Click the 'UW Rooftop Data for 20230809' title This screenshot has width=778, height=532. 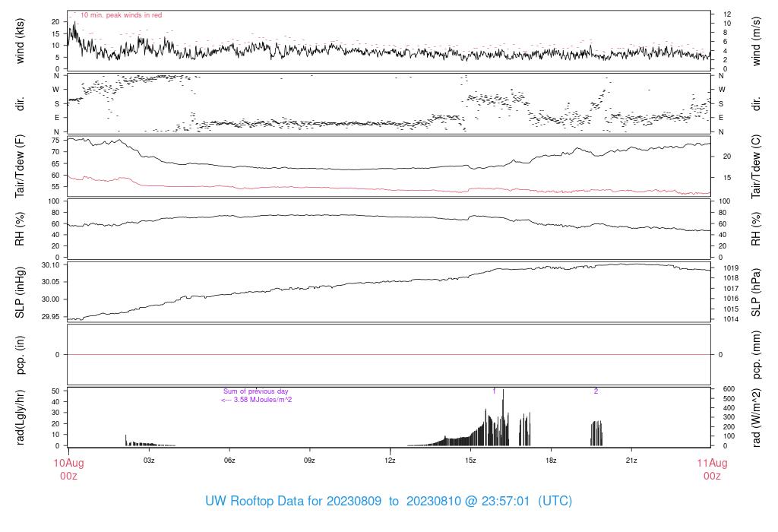293,501
